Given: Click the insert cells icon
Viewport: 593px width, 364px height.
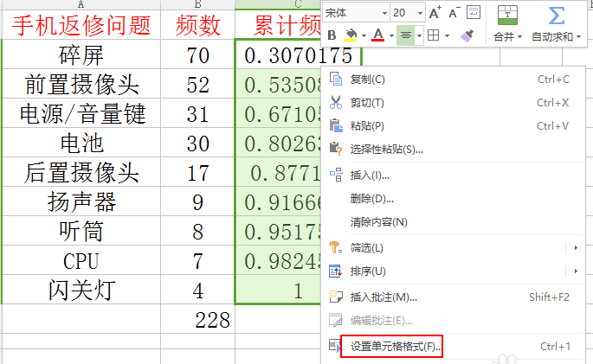Looking at the screenshot, I should [336, 175].
